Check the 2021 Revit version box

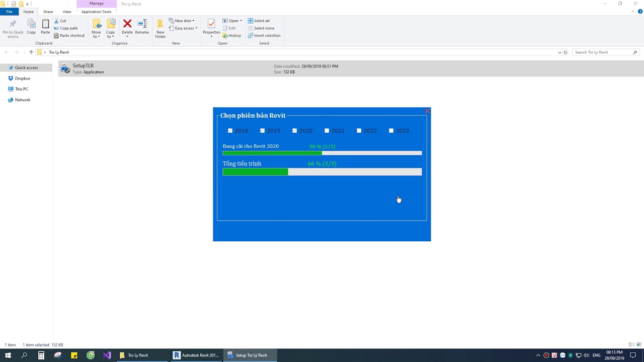pyautogui.click(x=327, y=131)
